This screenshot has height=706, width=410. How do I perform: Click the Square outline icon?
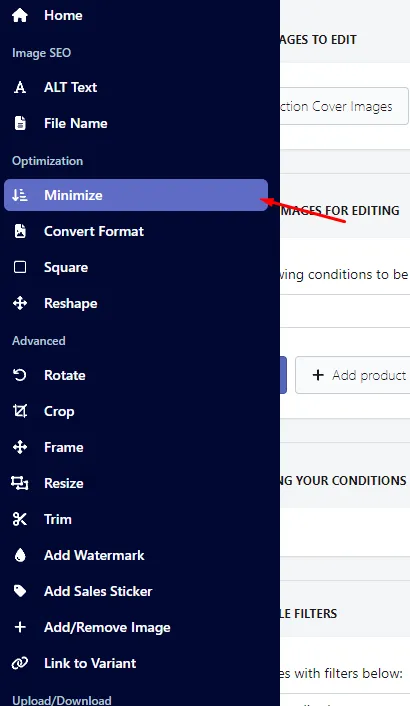coord(20,267)
